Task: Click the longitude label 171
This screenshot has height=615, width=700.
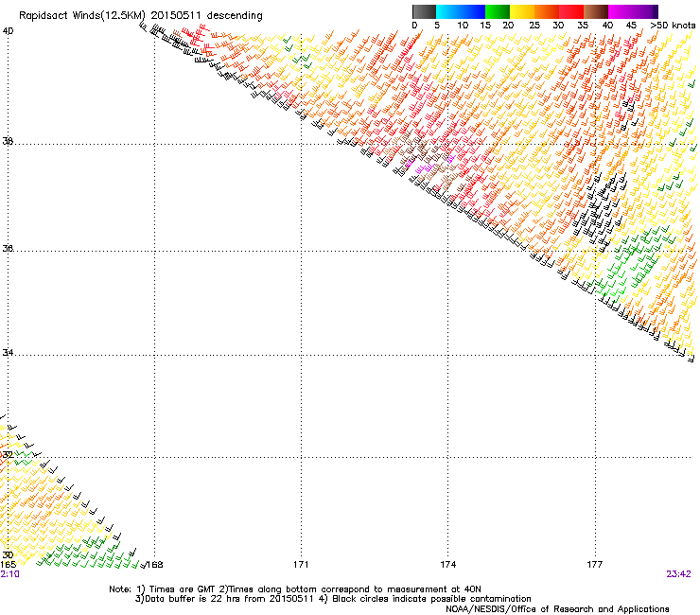Action: coord(301,565)
